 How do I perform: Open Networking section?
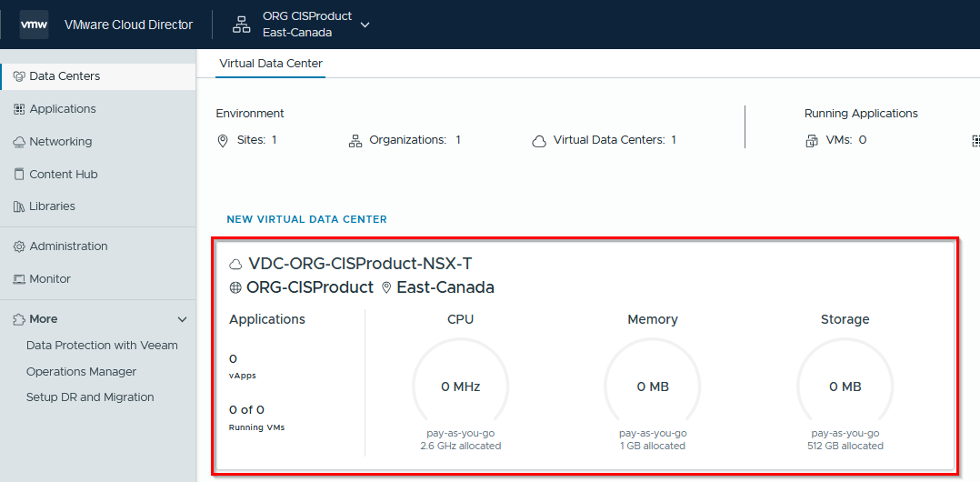click(61, 142)
